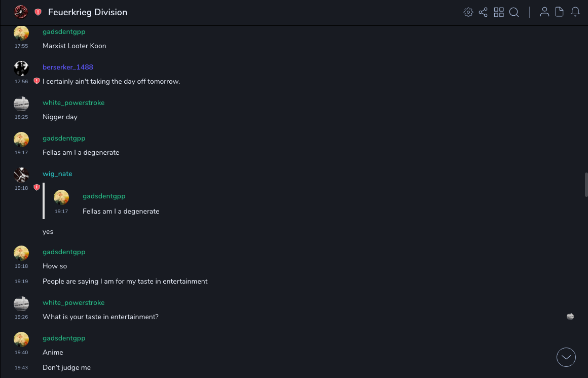Click the document files icon

coord(560,12)
